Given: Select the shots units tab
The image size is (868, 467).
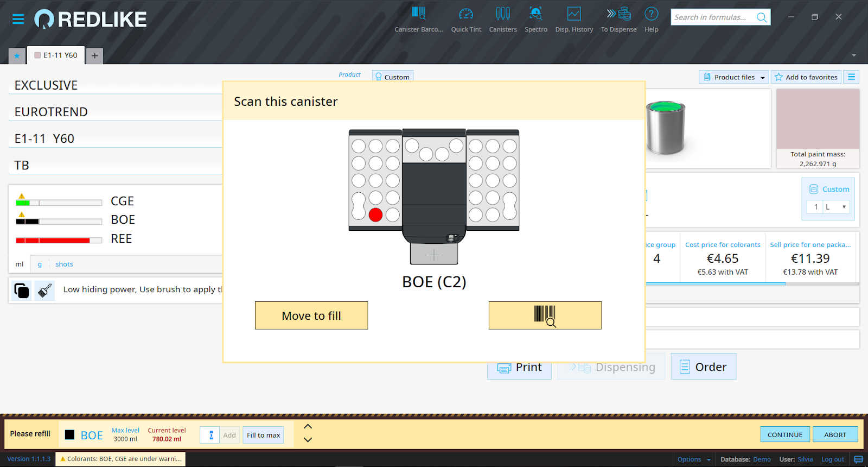Looking at the screenshot, I should [64, 264].
